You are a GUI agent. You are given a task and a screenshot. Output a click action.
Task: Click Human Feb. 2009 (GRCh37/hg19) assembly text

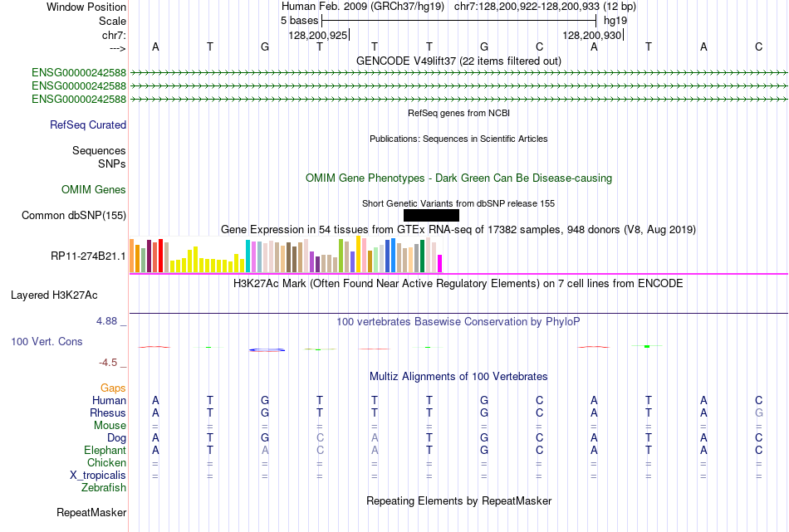pos(363,7)
